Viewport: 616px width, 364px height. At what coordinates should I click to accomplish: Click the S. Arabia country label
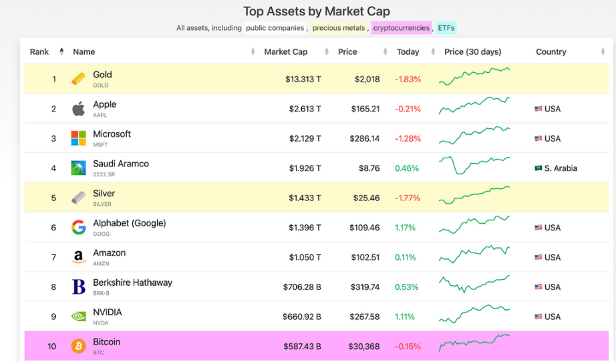[561, 168]
